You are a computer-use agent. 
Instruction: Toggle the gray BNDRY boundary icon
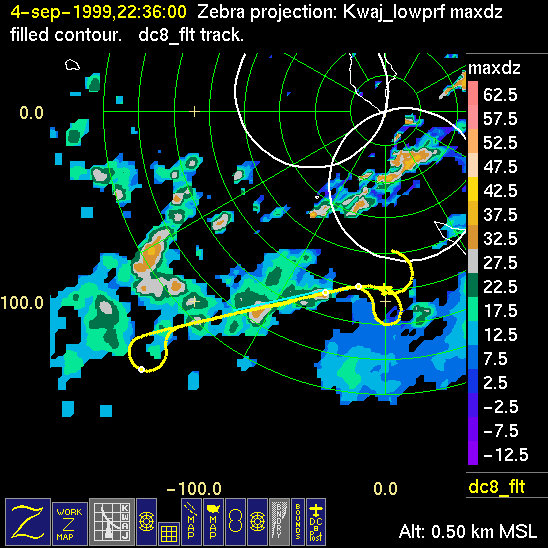click(x=279, y=521)
